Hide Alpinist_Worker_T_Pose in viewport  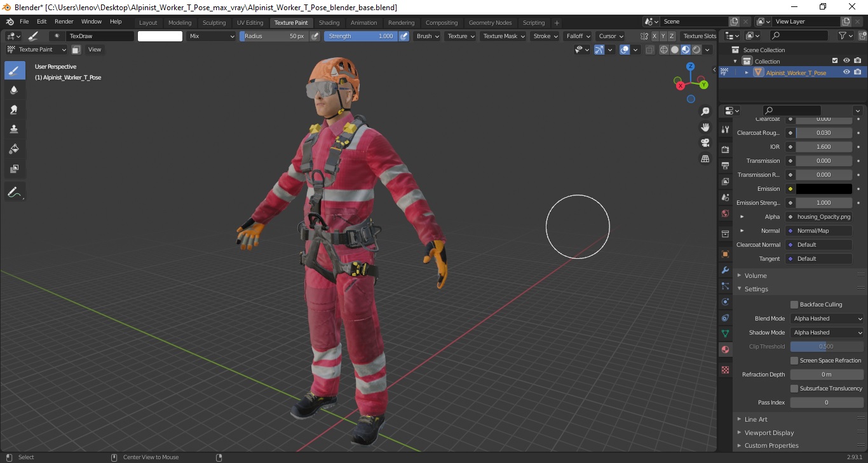(x=846, y=73)
